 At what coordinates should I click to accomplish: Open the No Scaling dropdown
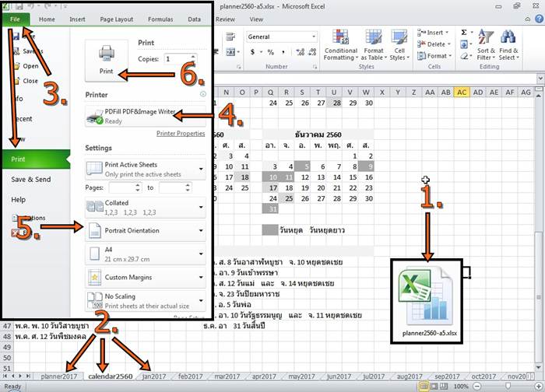(x=146, y=301)
